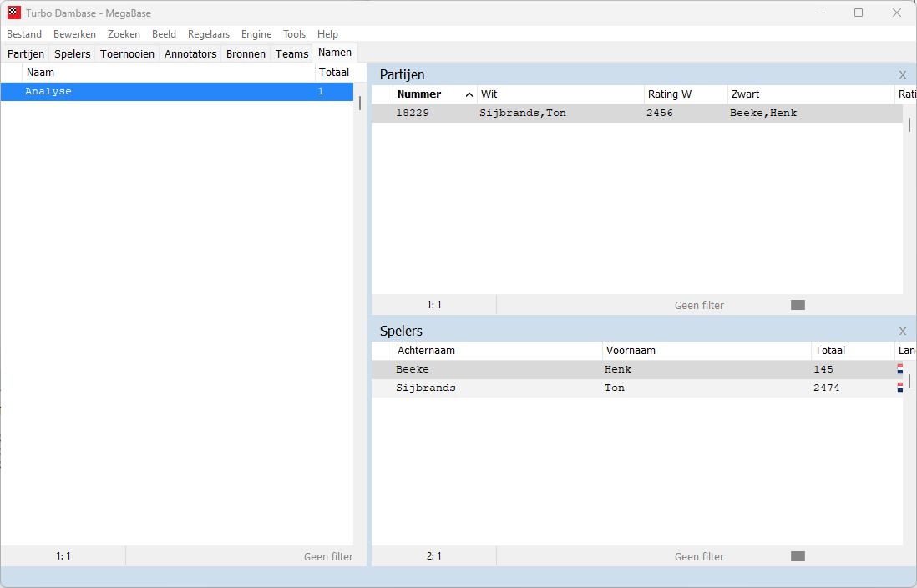Sort players by Achternaam column
917x588 pixels.
coord(498,351)
